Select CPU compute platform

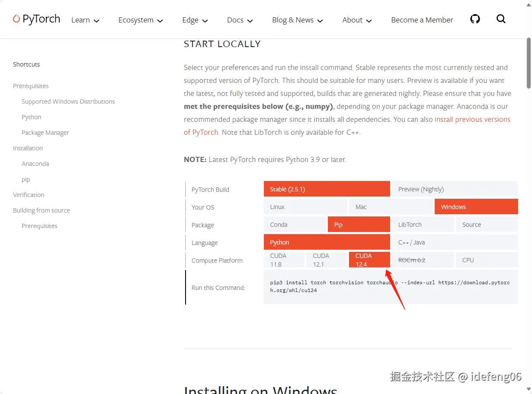point(487,260)
